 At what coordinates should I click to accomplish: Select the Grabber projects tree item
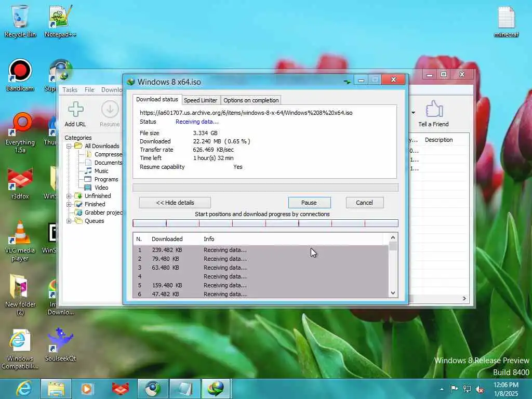click(103, 212)
